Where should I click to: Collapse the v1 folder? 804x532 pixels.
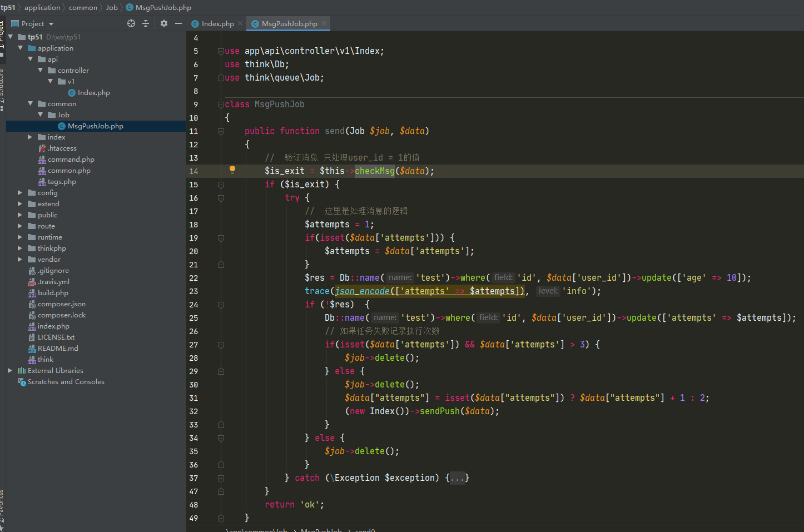[51, 81]
